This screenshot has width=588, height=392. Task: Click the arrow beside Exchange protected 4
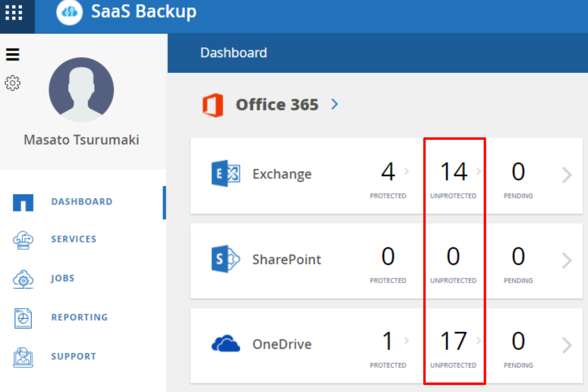[407, 172]
